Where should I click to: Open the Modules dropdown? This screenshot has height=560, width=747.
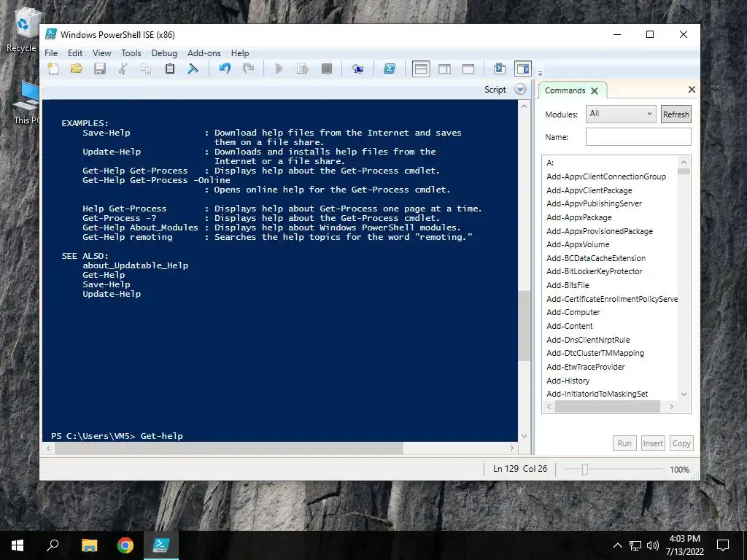pyautogui.click(x=621, y=114)
